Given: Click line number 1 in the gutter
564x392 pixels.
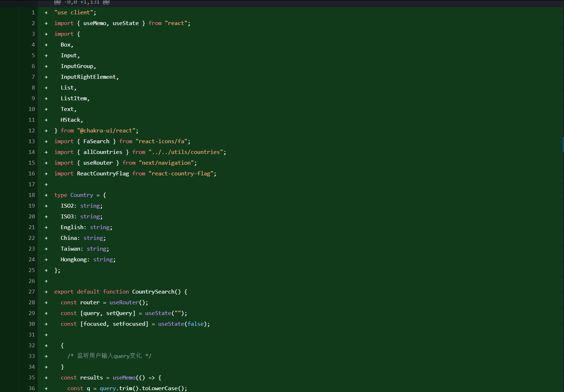Looking at the screenshot, I should 33,13.
